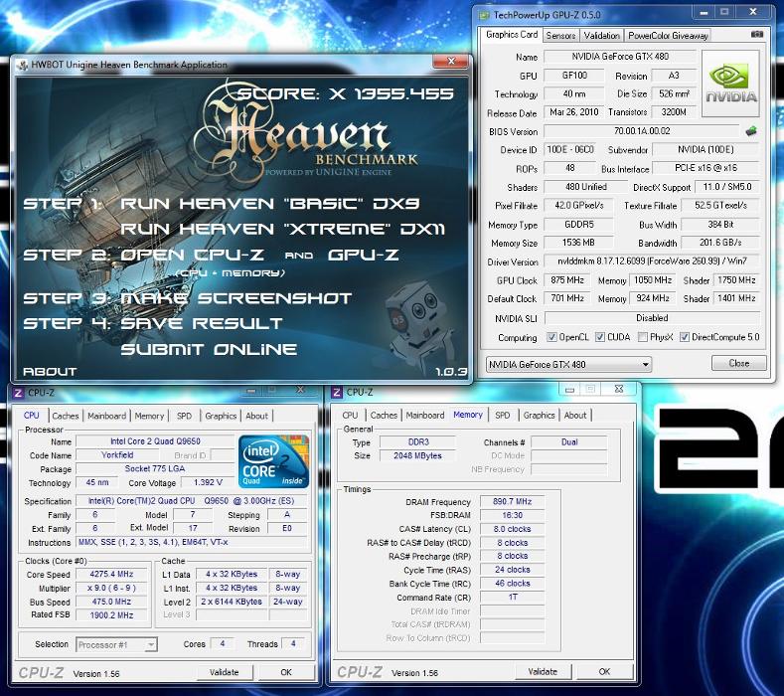Click the Heaven Benchmark title bar icon

click(x=22, y=65)
